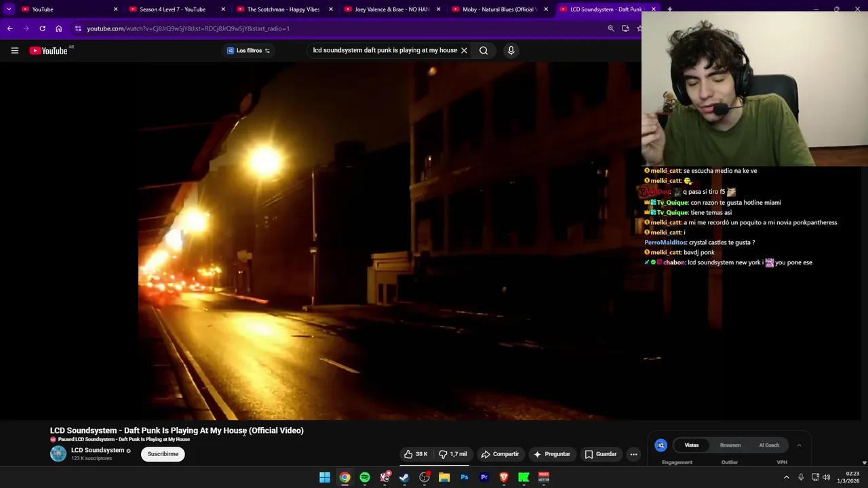Click the Engagement metric label

677,462
